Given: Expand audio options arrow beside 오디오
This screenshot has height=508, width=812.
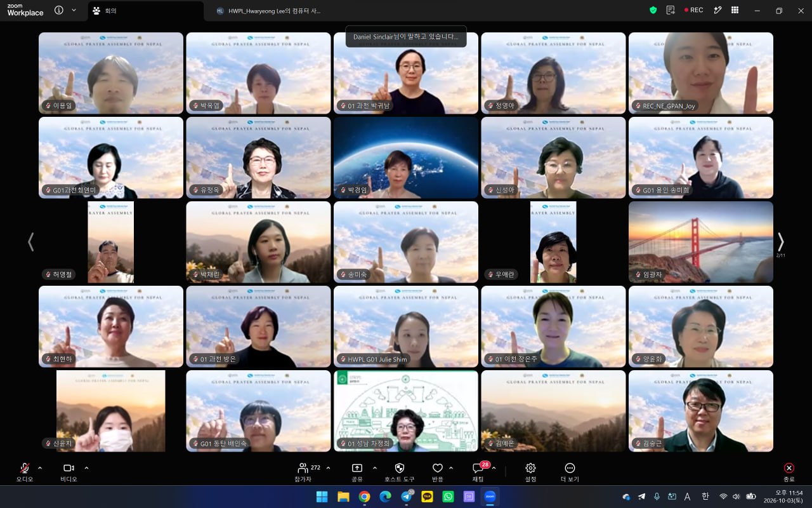Looking at the screenshot, I should (x=40, y=468).
